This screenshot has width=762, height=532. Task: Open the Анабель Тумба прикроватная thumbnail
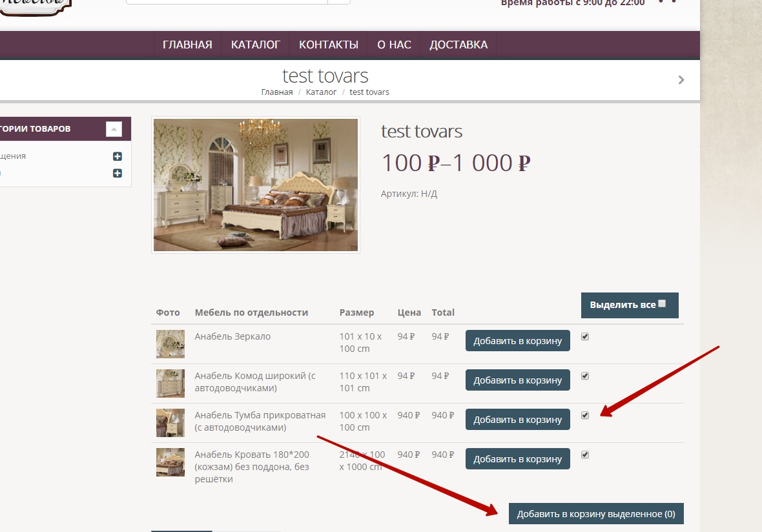point(170,422)
